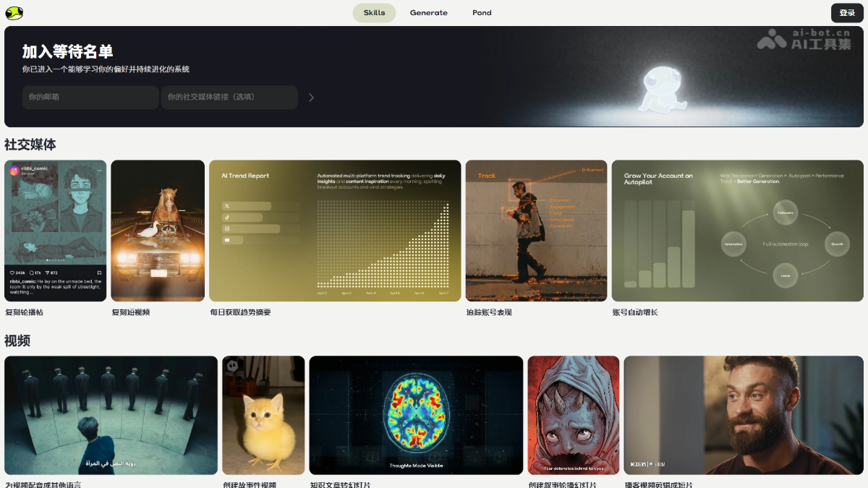
Task: Open the horse and duck car video thumbnail
Action: [x=158, y=231]
